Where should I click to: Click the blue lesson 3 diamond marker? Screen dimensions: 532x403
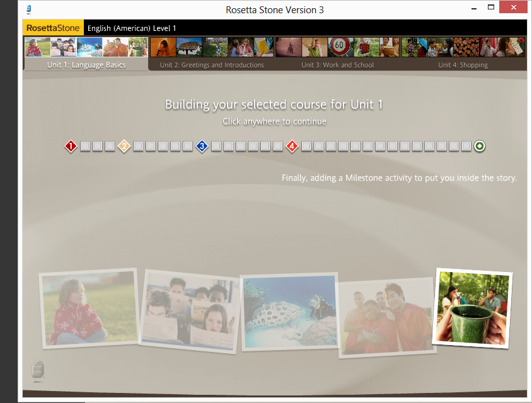202,146
